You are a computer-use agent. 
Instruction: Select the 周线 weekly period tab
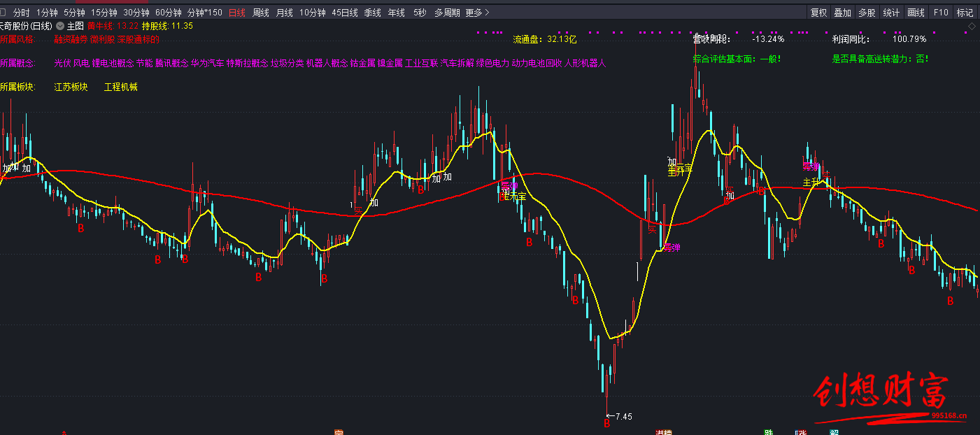click(x=261, y=13)
